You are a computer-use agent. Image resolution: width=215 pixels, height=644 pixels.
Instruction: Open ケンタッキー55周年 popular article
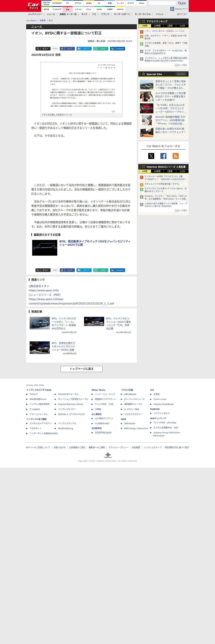tap(166, 178)
